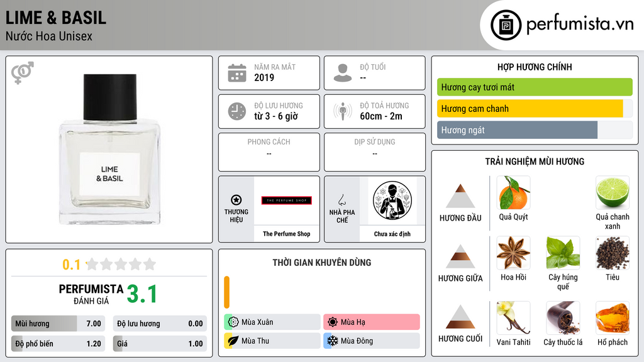The width and height of the screenshot is (644, 362).
Task: Click the yellow Hương cam chanh bar
Action: (535, 109)
